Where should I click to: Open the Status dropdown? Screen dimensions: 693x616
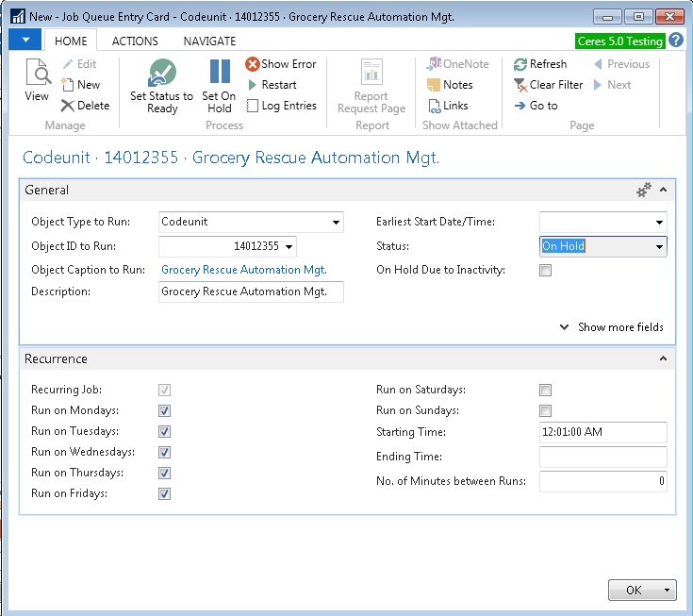659,247
